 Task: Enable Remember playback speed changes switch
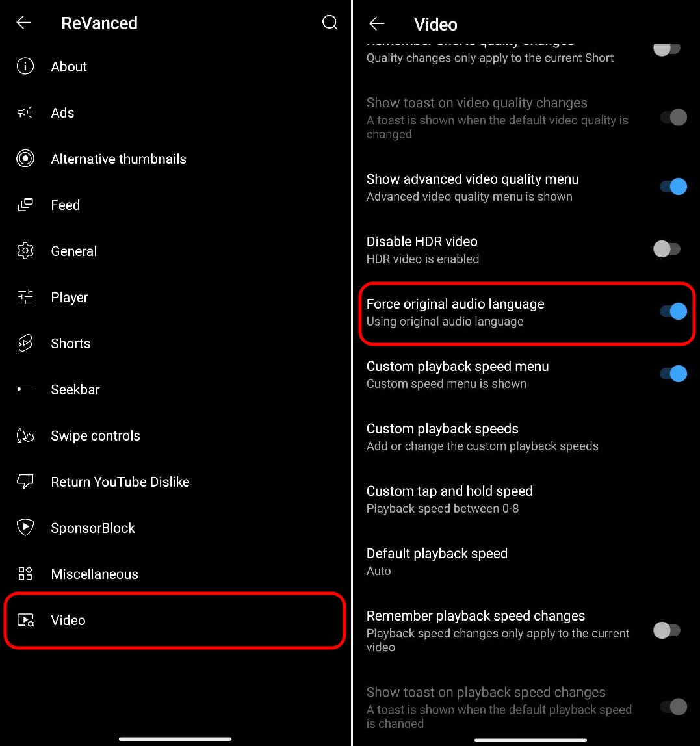click(x=667, y=630)
